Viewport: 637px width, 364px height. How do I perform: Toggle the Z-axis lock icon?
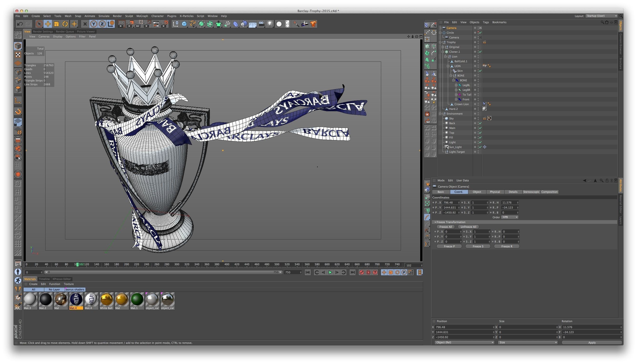[x=102, y=24]
